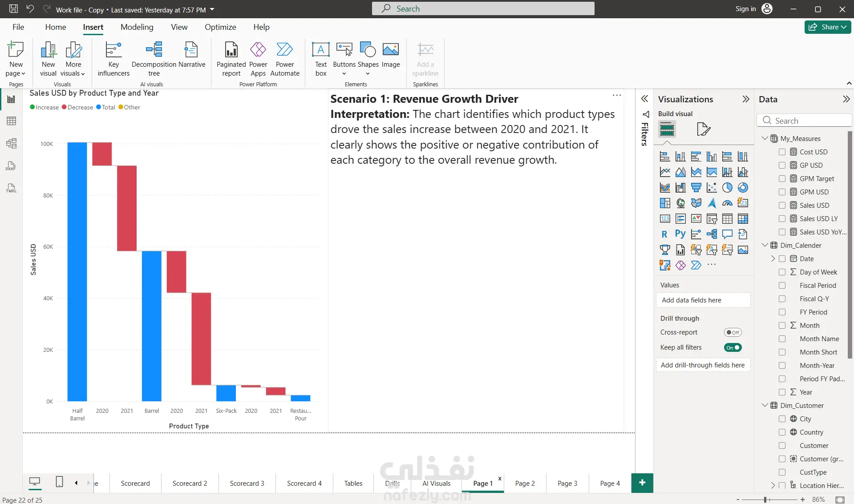
Task: Adjust the zoom slider in status bar
Action: 765,500
